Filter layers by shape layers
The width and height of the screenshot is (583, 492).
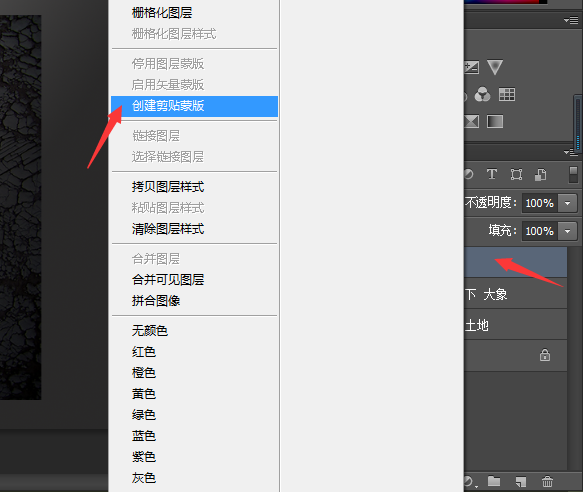[x=516, y=174]
